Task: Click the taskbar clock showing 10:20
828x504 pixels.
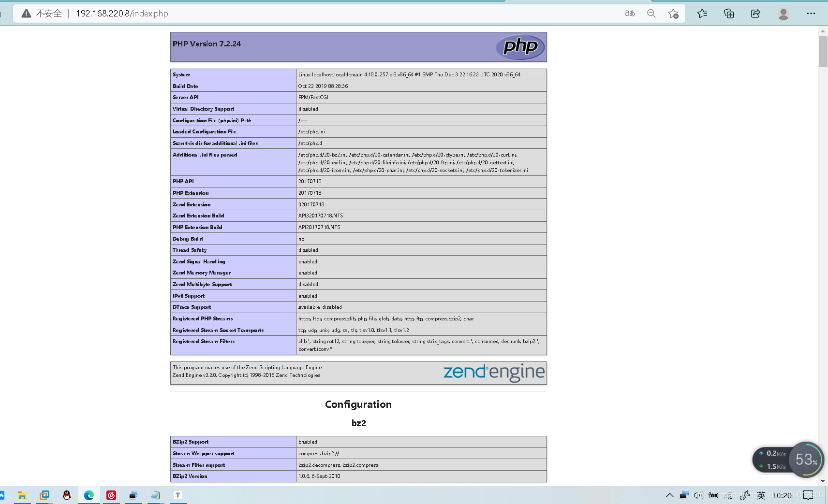Action: (782, 495)
